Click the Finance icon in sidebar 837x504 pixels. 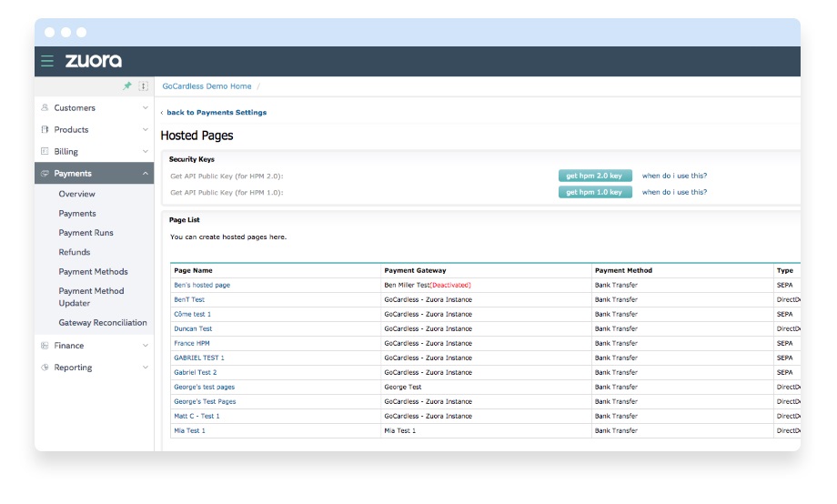45,346
